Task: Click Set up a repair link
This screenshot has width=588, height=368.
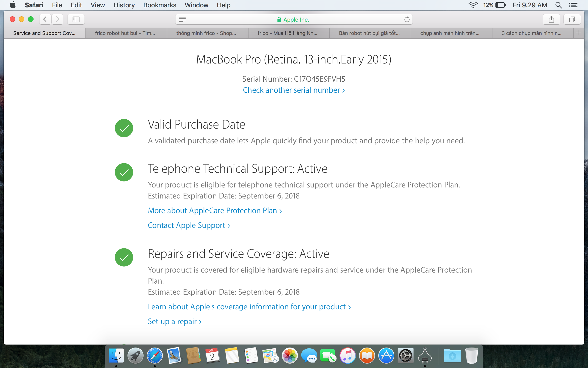Action: coord(175,322)
